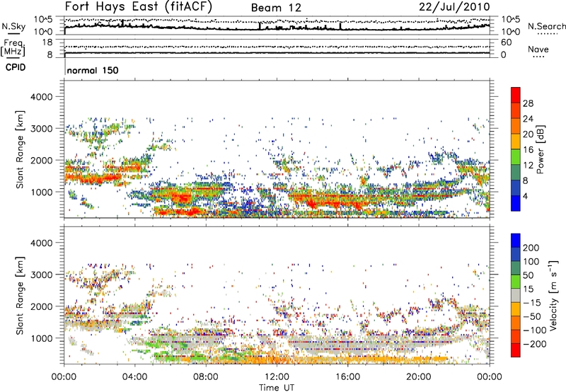Click the "12:00" time axis label
The image size is (566, 392).
tap(277, 377)
